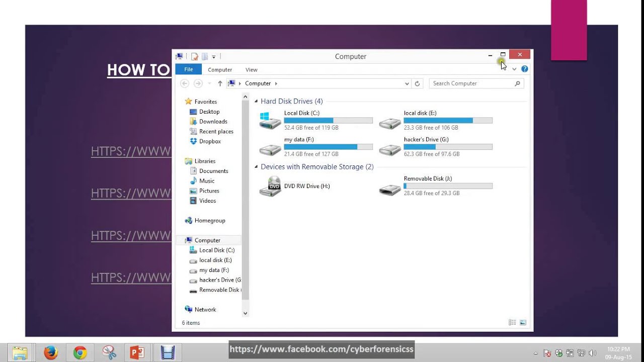The image size is (644, 362).
Task: Select Favorites in the navigation pane
Action: (x=205, y=102)
